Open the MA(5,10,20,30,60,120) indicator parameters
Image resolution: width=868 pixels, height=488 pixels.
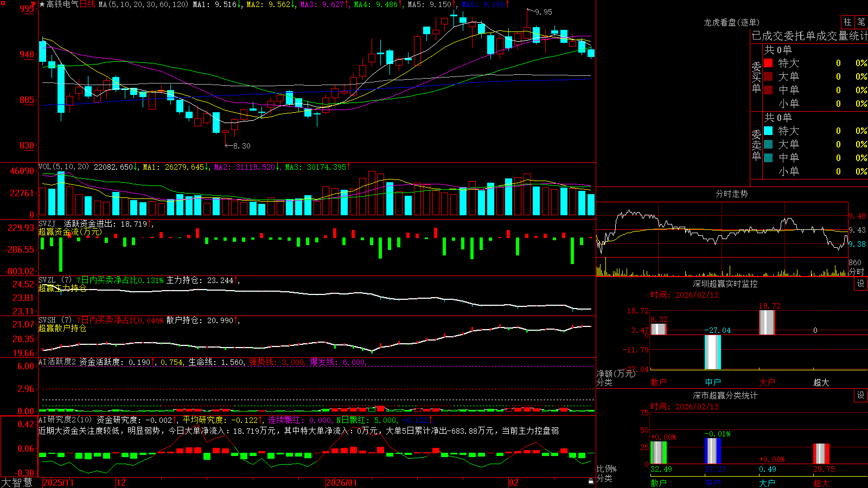[143, 4]
